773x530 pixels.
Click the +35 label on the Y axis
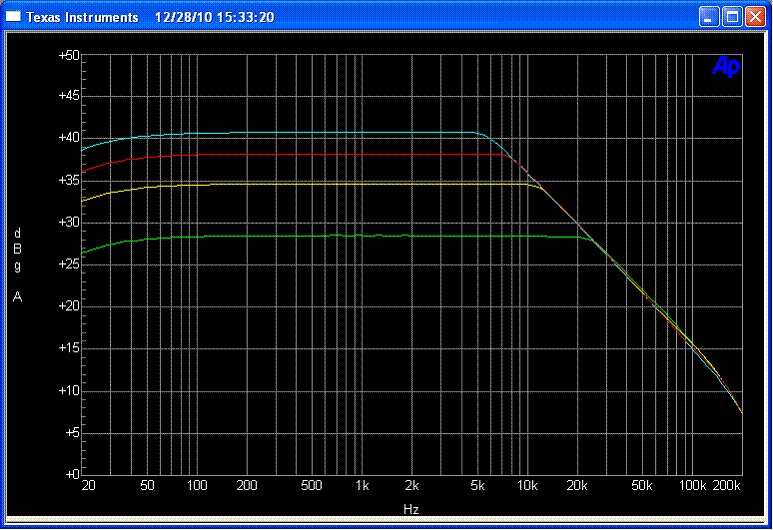69,180
